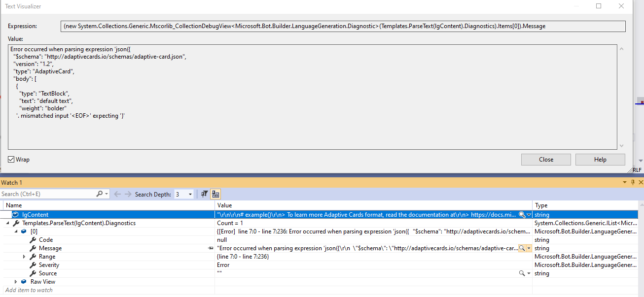Click the Close button in Text Visualizer
This screenshot has width=644, height=297.
[546, 159]
